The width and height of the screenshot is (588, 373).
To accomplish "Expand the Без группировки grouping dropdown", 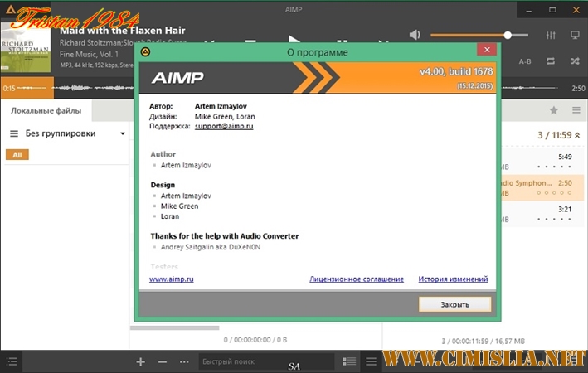I will (123, 133).
